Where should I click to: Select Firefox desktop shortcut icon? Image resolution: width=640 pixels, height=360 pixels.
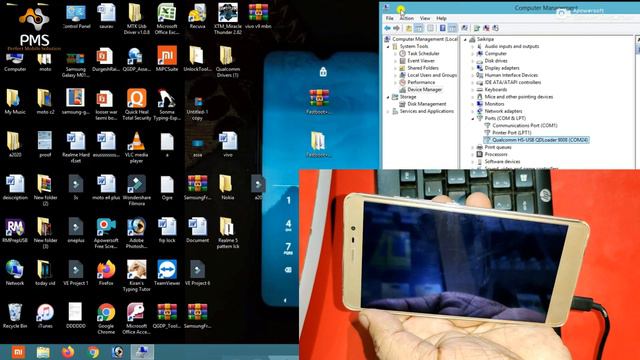(x=106, y=273)
